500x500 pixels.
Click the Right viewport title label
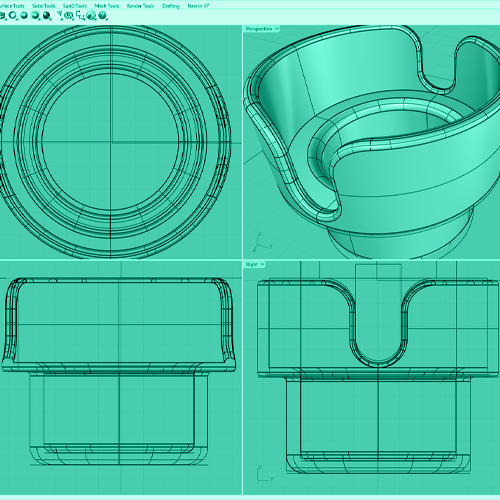tap(252, 264)
